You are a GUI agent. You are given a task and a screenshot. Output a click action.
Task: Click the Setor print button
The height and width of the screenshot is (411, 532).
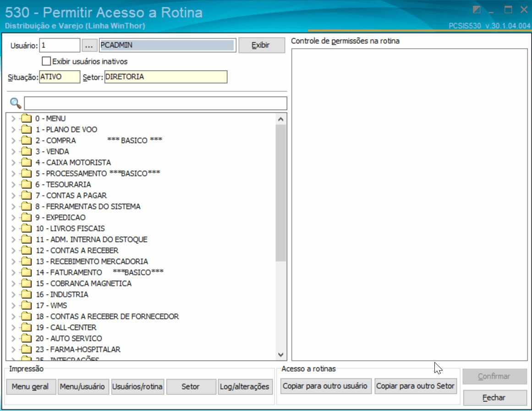[191, 387]
